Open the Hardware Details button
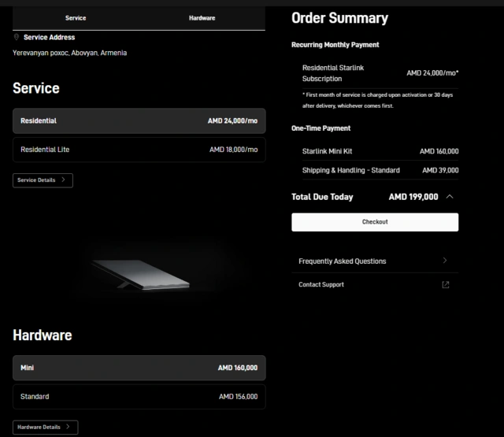The height and width of the screenshot is (437, 504). (x=46, y=428)
